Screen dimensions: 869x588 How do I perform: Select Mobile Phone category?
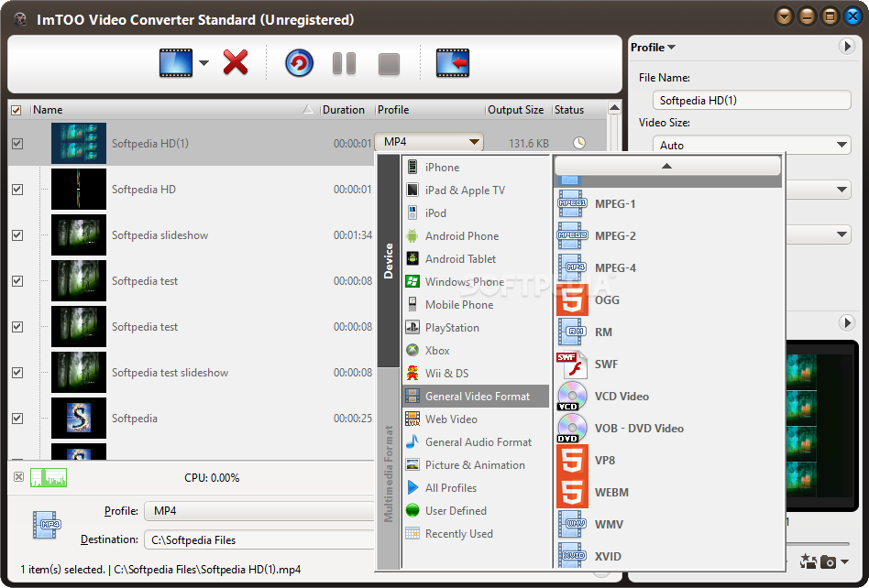click(476, 304)
